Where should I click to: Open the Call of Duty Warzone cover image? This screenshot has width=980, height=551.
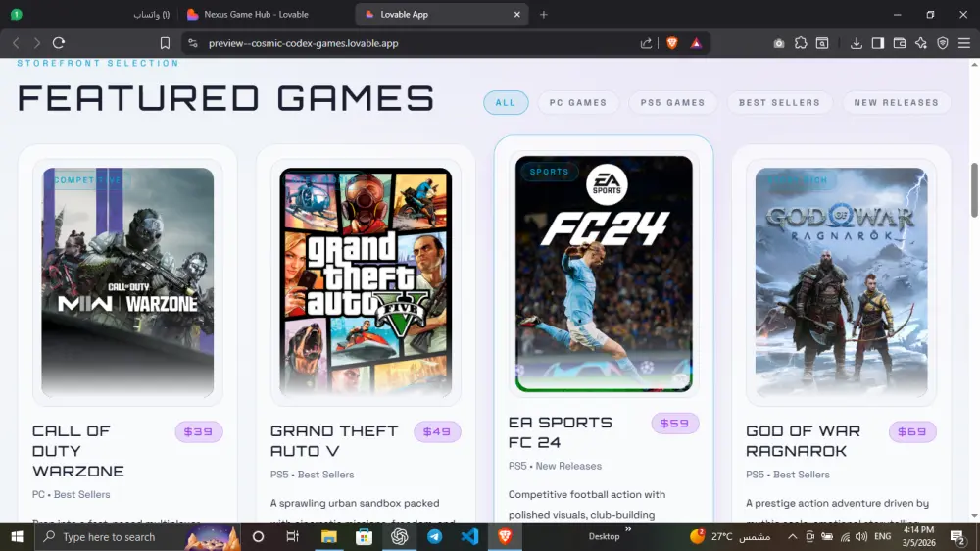coord(127,282)
